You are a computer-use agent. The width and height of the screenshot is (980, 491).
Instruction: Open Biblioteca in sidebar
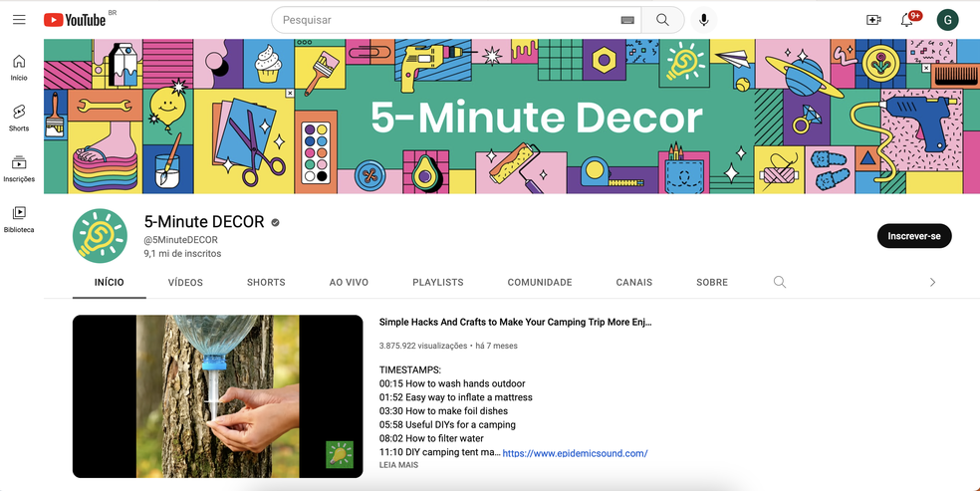19,220
